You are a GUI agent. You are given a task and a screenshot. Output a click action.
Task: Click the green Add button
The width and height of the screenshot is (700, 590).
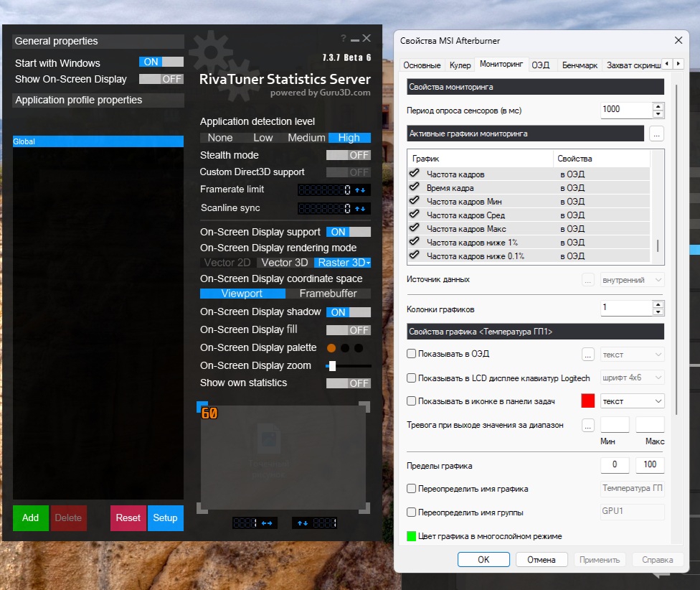(x=30, y=518)
